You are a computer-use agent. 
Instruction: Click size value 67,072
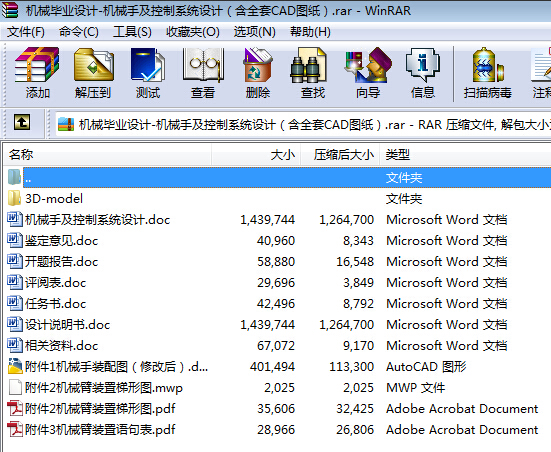(x=276, y=346)
